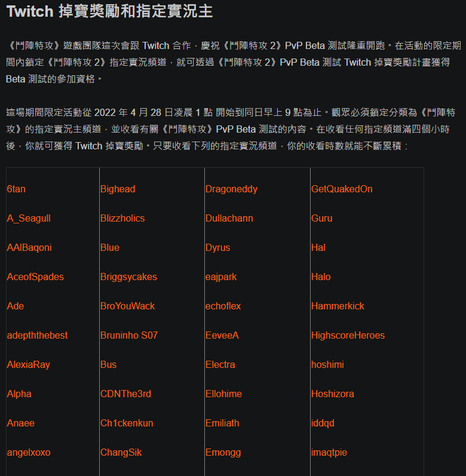Image resolution: width=466 pixels, height=476 pixels.
Task: Open the Anaee channel link
Action: coord(21,423)
